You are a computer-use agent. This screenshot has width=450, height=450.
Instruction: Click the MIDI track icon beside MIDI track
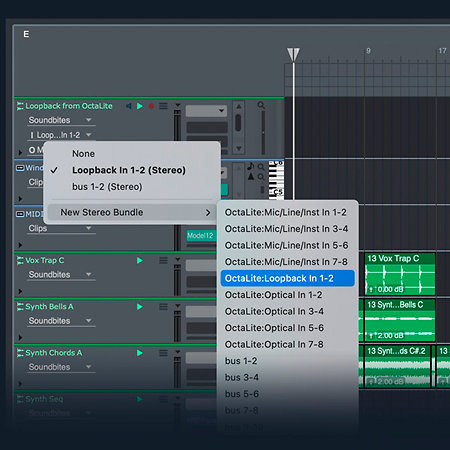coord(20,214)
